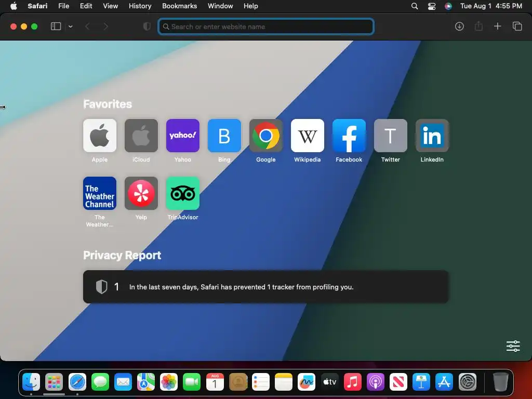
Task: Open Mail from the Dock
Action: click(x=123, y=382)
